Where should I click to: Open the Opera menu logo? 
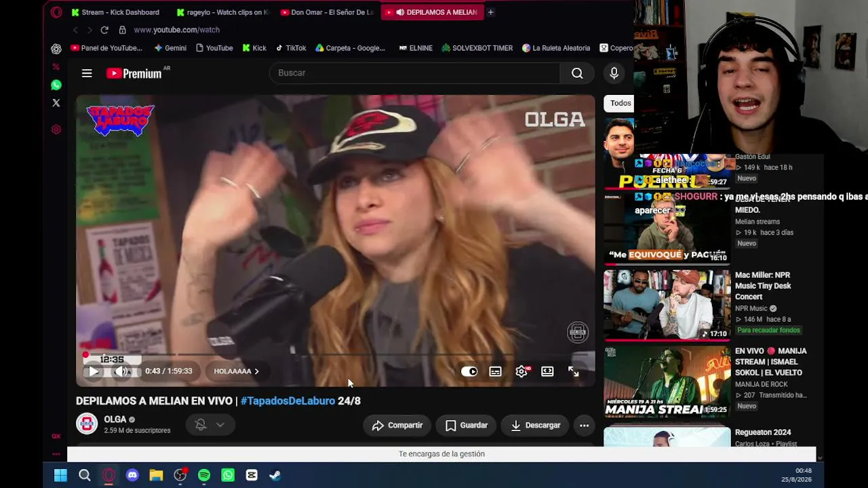pos(56,12)
